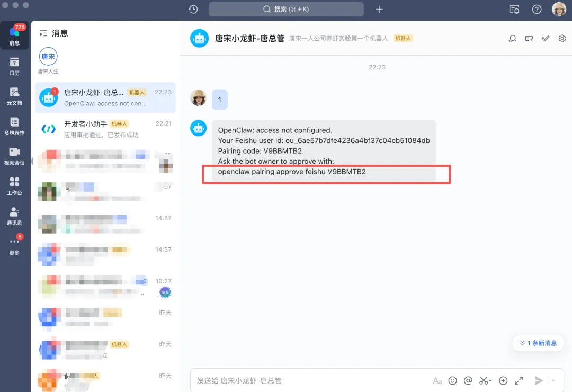Click the chat title 唐宋小龙虾-唐总管 in header
Image resolution: width=572 pixels, height=392 pixels.
249,38
